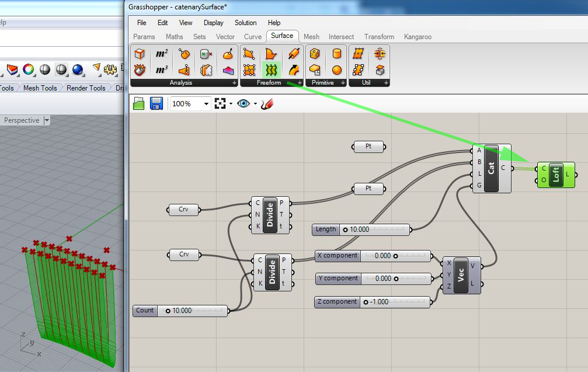Toggle preview with the eye icon
This screenshot has width=588, height=372.
pos(243,103)
